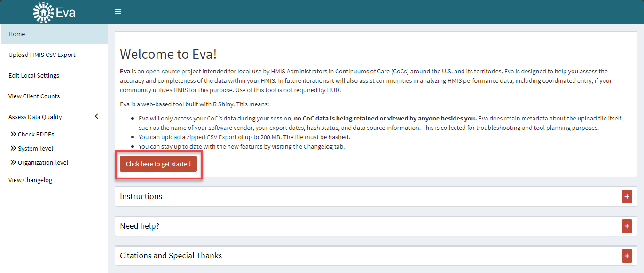Click the 'Instructions' panel title
Screen dimensions: 644x273
[141, 196]
